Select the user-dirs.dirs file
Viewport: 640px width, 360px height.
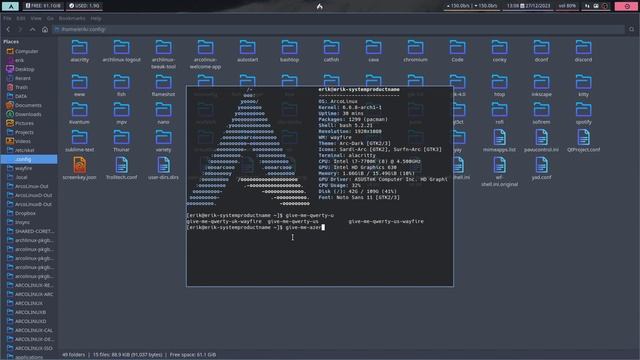coord(163,169)
